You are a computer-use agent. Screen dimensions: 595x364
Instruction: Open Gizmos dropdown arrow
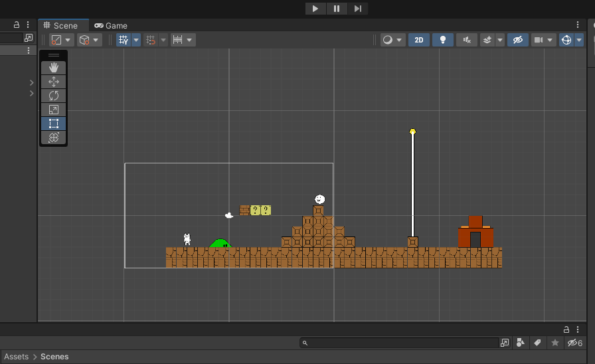579,40
